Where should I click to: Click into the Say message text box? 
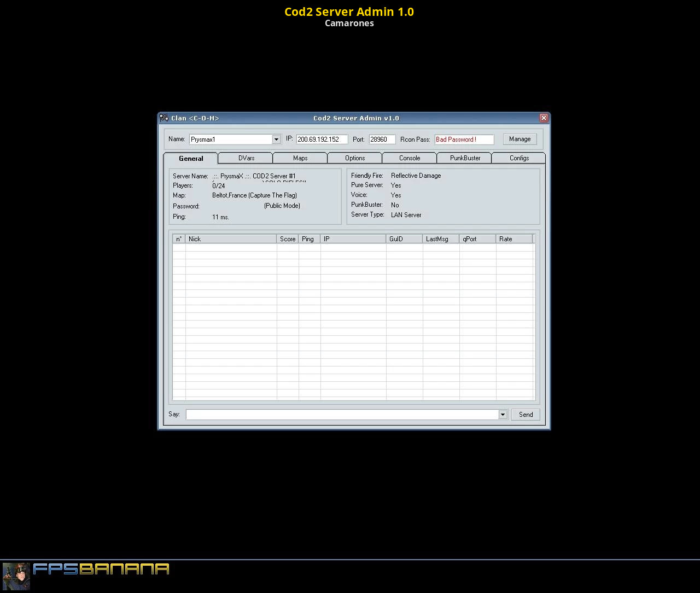[342, 415]
